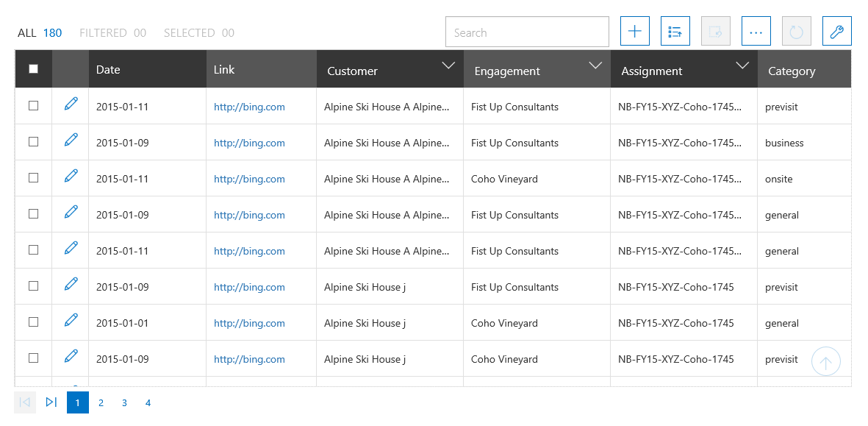Viewport: 868px width, 426px height.
Task: Switch to page 3
Action: (x=124, y=402)
